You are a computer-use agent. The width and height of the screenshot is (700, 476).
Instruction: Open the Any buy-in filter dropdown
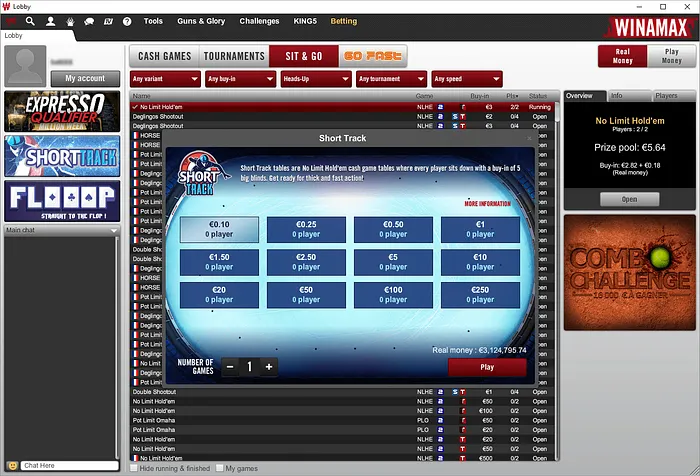(x=240, y=79)
